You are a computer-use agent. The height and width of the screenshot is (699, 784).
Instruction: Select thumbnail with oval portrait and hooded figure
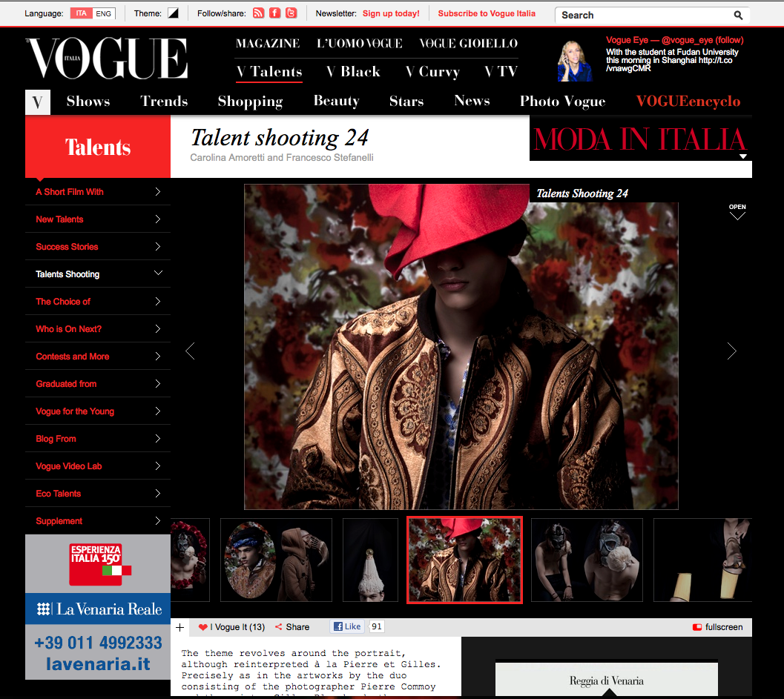click(x=276, y=560)
